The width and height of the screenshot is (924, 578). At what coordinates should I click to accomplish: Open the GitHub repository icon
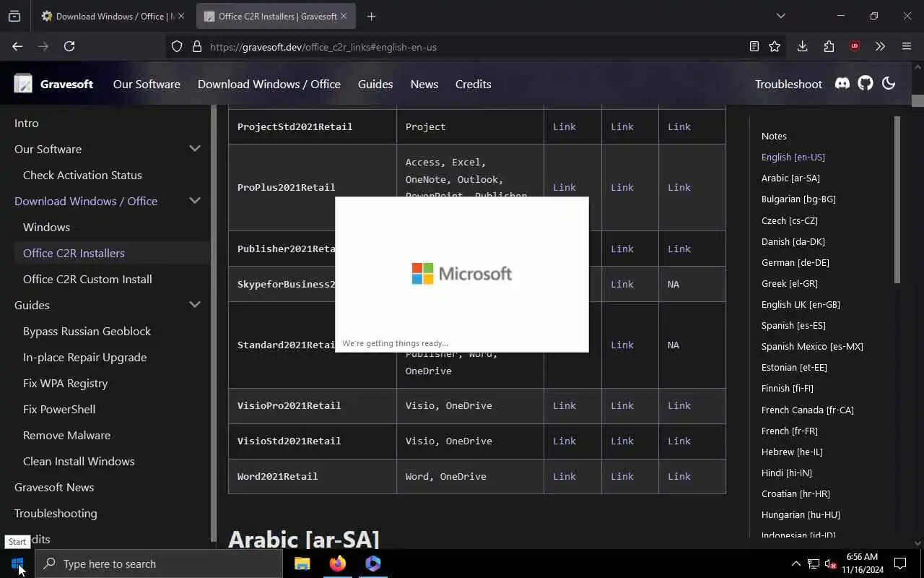(x=866, y=84)
